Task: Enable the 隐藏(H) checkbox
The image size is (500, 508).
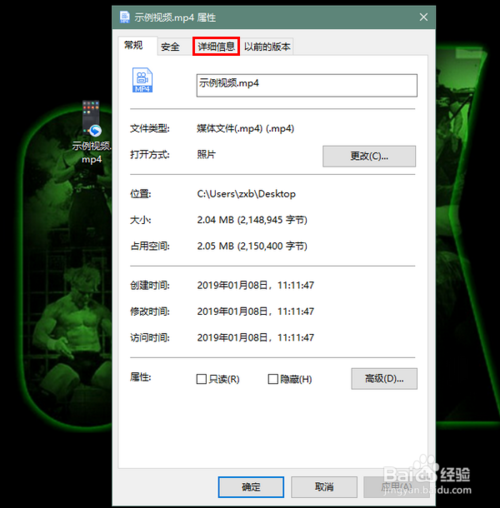Action: click(273, 379)
